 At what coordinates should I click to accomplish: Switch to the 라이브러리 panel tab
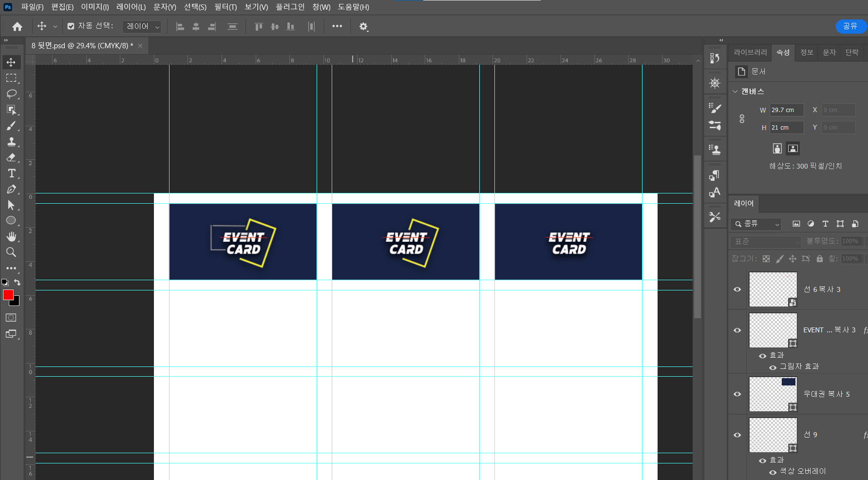click(750, 52)
